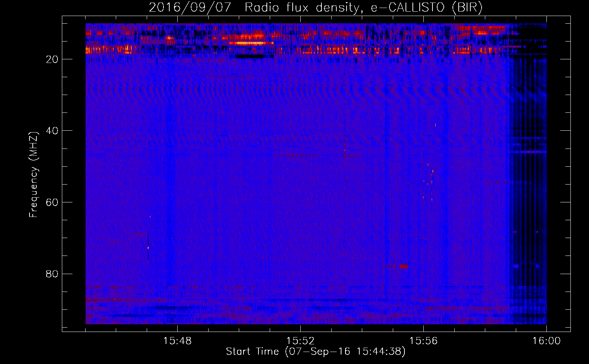Click the Frequency (MHZ) axis label
This screenshot has height=364, width=589.
pyautogui.click(x=33, y=175)
